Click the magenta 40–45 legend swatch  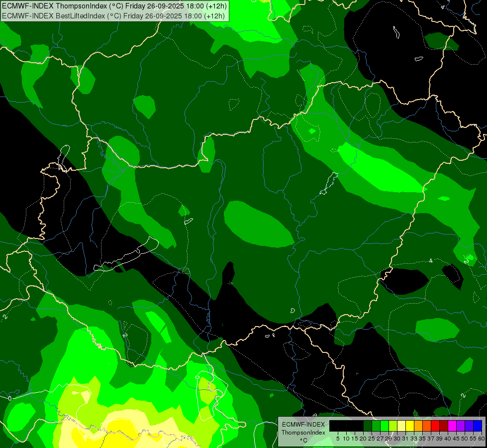[x=452, y=426]
